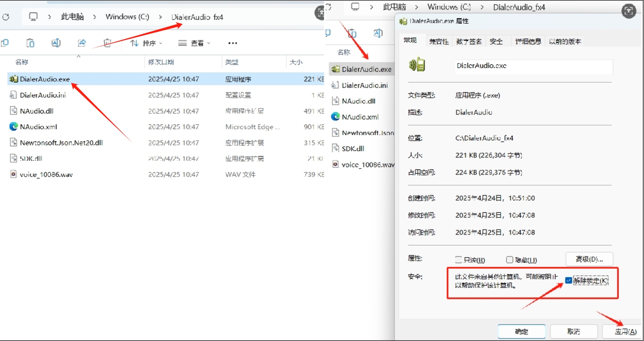Image resolution: width=644 pixels, height=341 pixels.
Task: Click chevron before 此电脑 in left address bar
Action: pyautogui.click(x=50, y=17)
